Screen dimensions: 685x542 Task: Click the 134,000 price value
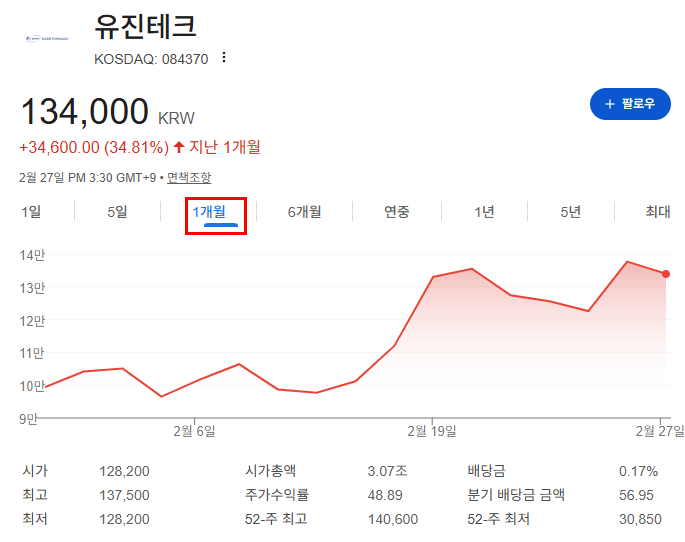click(x=85, y=112)
